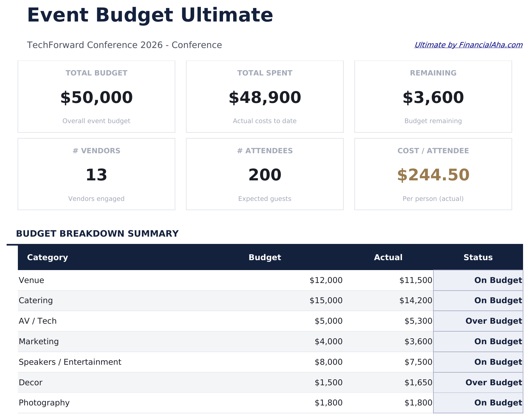
Task: Select Decor's Over Budget status
Action: (494, 382)
